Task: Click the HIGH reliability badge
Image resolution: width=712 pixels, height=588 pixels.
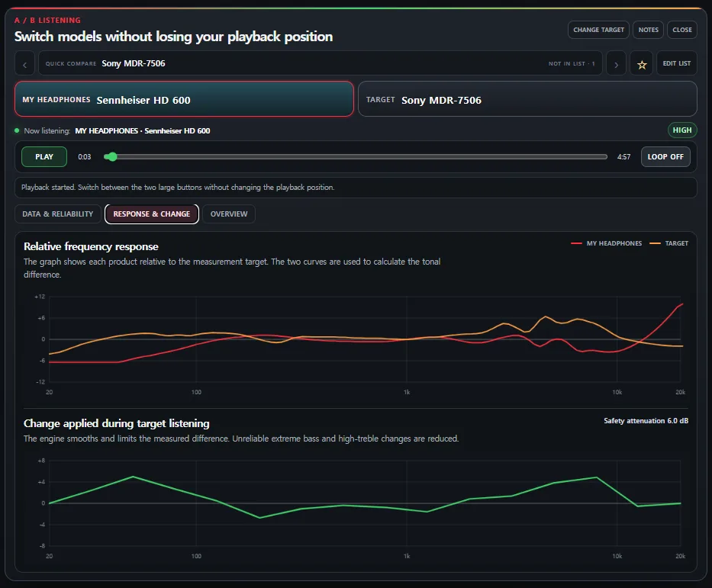Action: [x=682, y=130]
